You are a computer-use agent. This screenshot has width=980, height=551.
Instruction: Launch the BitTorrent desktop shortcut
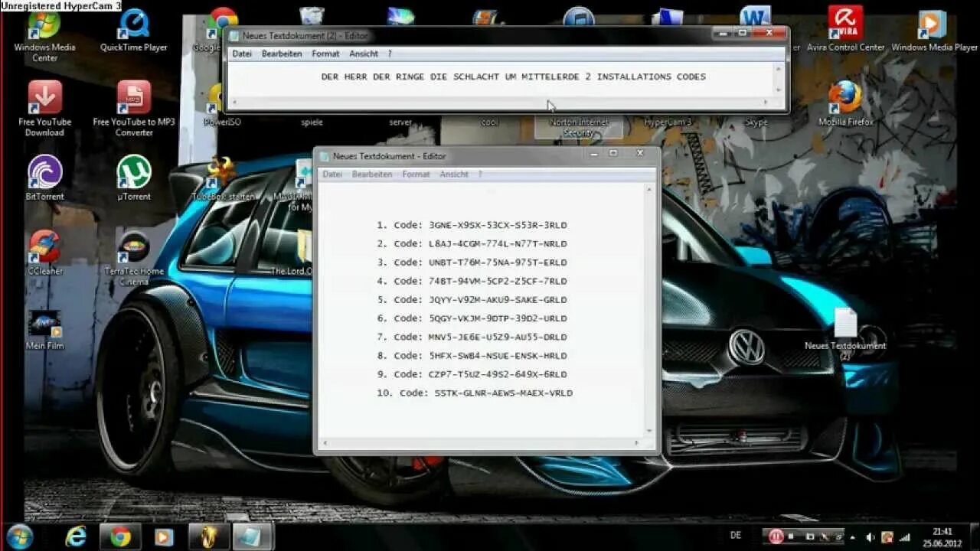click(x=44, y=178)
